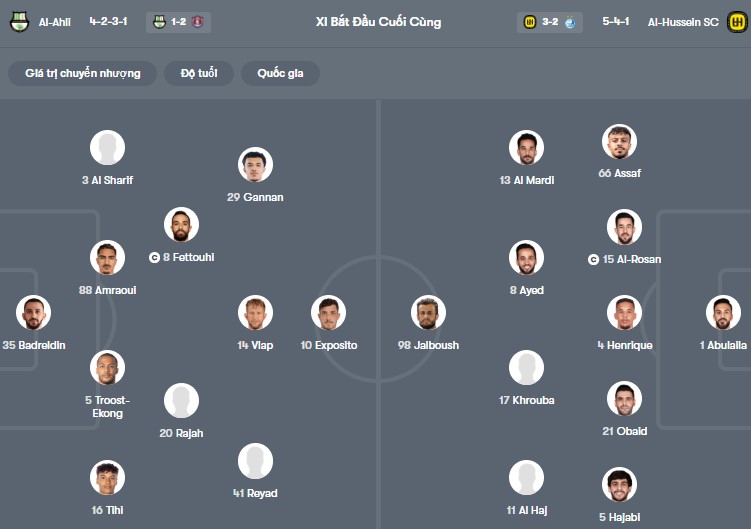Image resolution: width=751 pixels, height=529 pixels.
Task: Click Troost-Ekong's player avatar
Action: pyautogui.click(x=107, y=368)
